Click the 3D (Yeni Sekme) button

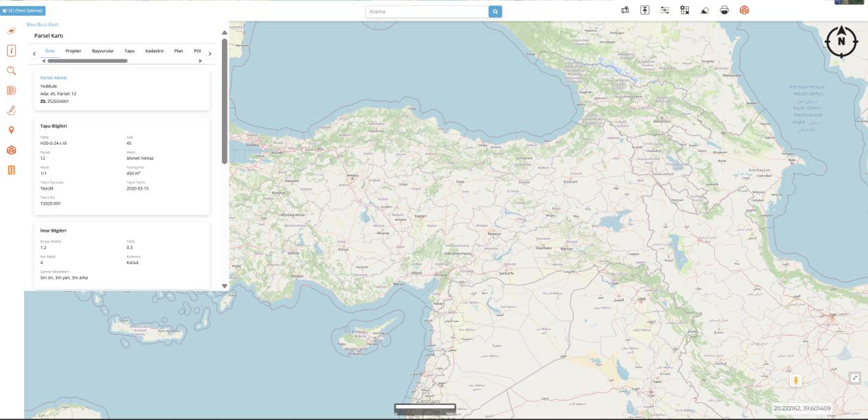[x=23, y=10]
